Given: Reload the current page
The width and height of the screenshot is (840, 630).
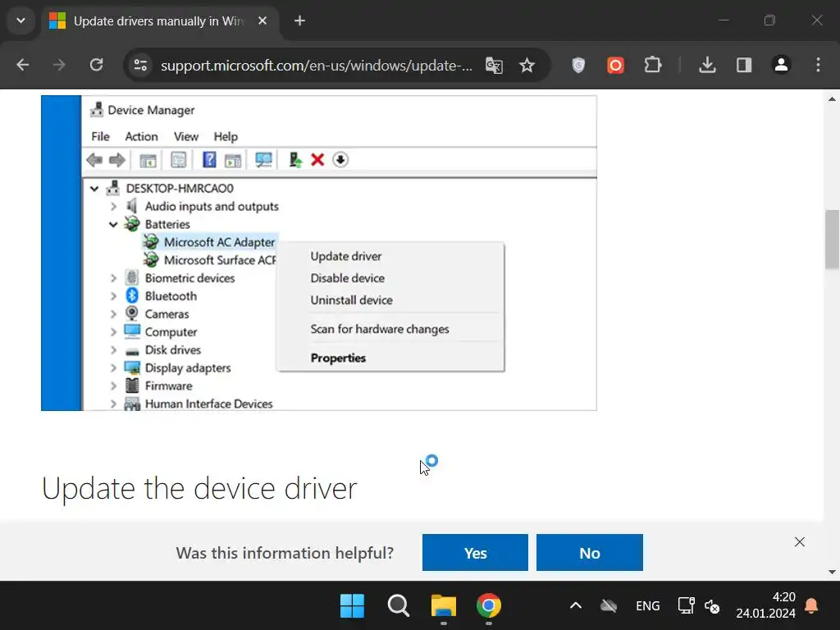Looking at the screenshot, I should [x=97, y=66].
